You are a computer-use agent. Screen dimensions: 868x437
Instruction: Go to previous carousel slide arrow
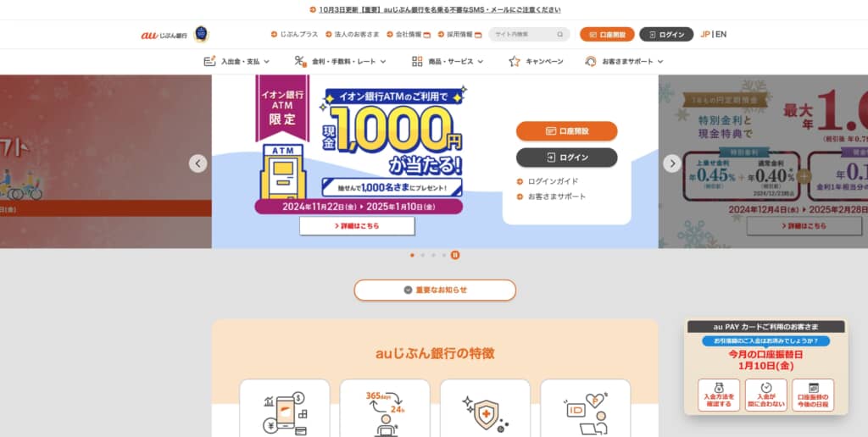point(198,163)
